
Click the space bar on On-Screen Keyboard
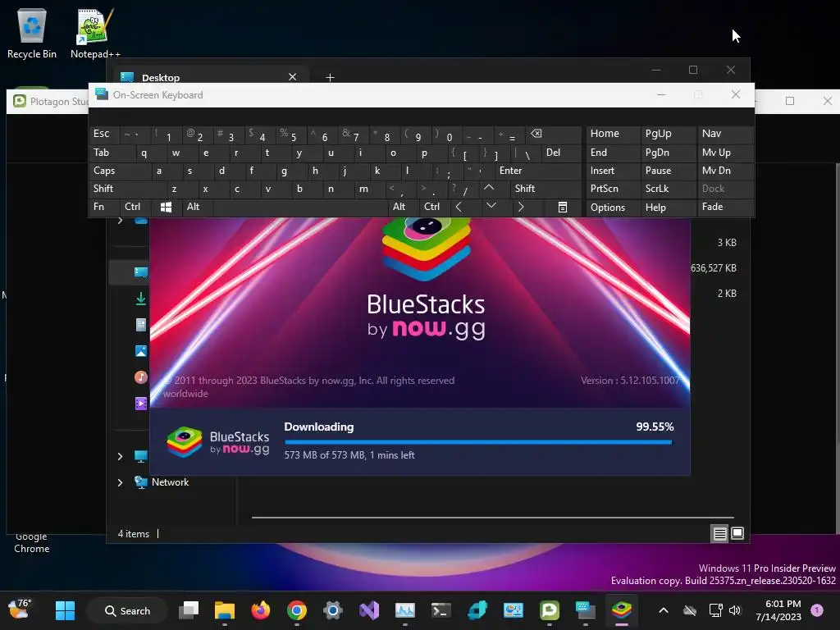tap(300, 207)
